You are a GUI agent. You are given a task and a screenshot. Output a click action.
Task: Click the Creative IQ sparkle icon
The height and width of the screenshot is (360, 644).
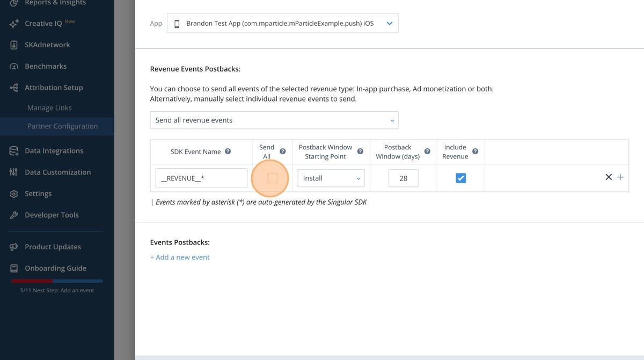click(x=14, y=24)
